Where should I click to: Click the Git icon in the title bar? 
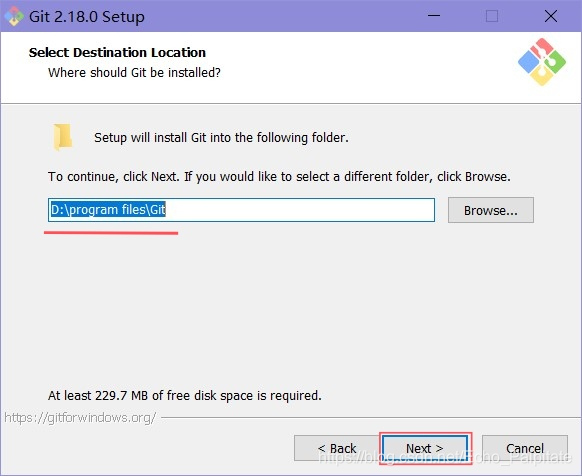tap(14, 16)
